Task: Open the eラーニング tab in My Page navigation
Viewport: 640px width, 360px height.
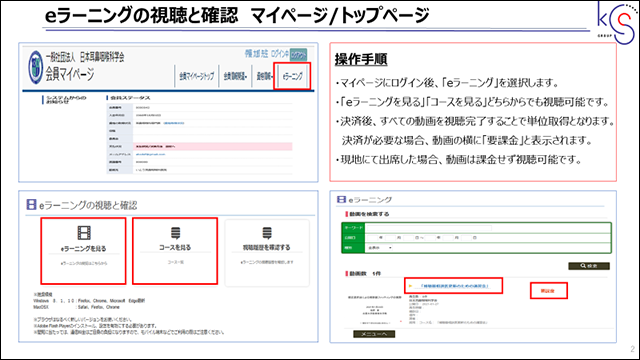Action: click(x=292, y=76)
